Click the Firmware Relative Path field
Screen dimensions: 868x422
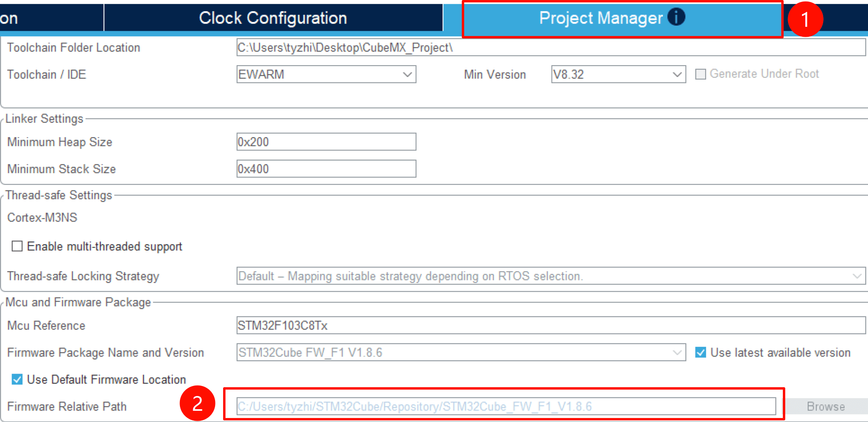click(506, 406)
